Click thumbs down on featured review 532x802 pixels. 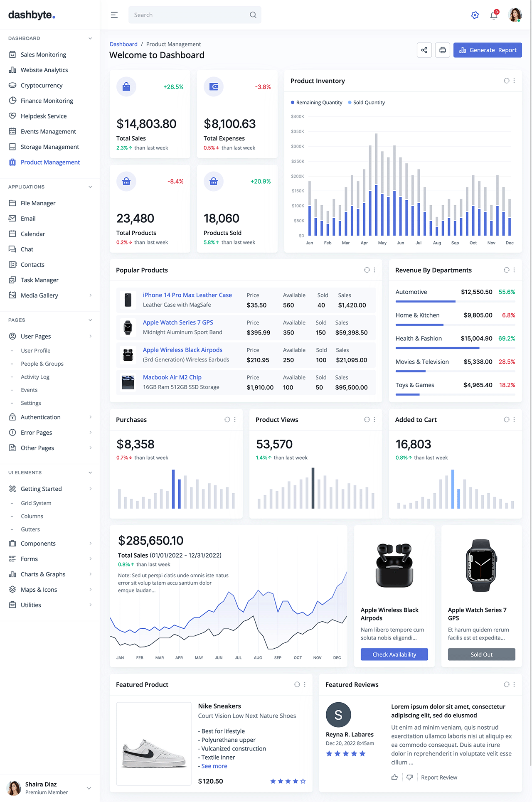click(409, 777)
